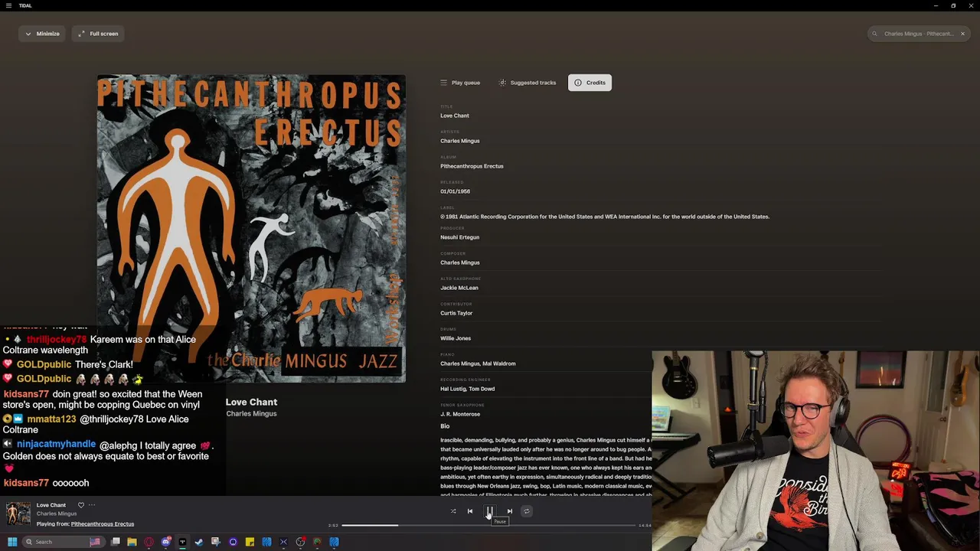This screenshot has width=980, height=551.
Task: Skip to next track
Action: click(510, 511)
